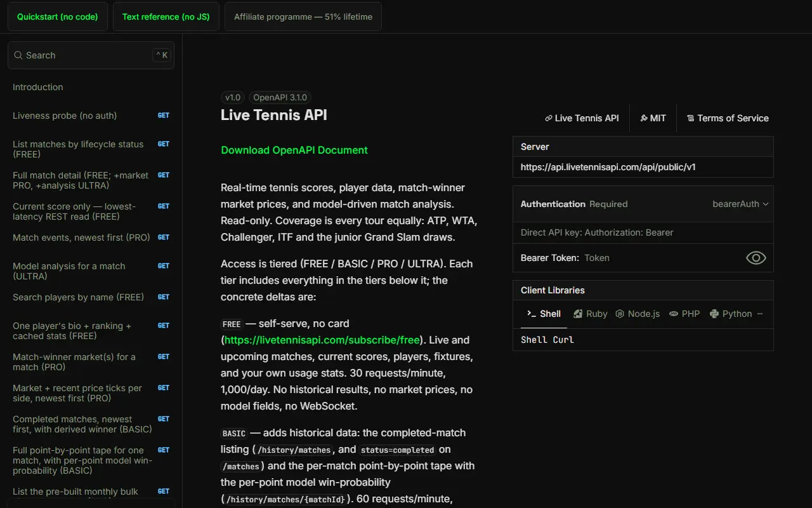Open the livetennisapi.com/subscribe/free link

pos(322,340)
